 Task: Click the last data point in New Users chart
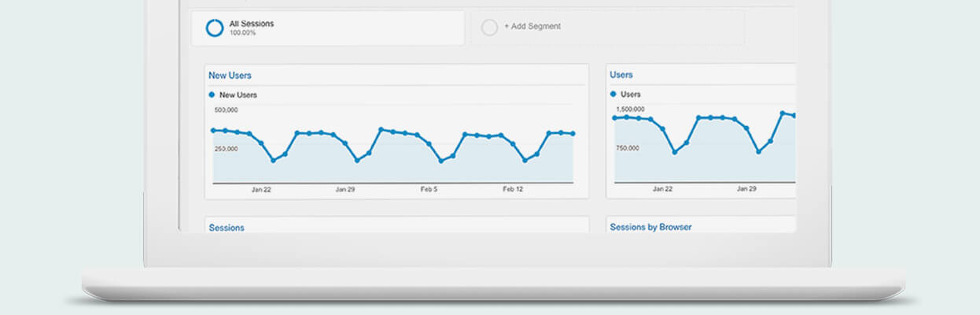[x=573, y=134]
